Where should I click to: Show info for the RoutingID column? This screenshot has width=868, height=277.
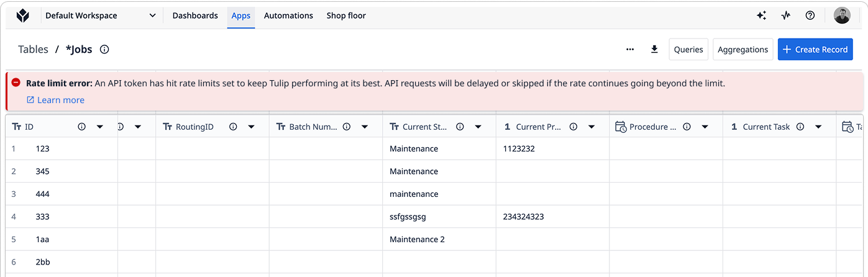point(233,127)
